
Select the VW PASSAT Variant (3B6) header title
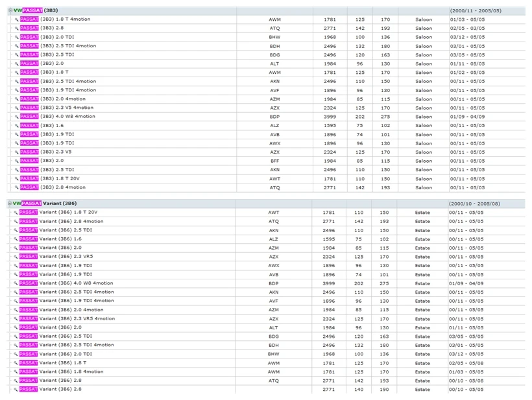(x=45, y=204)
